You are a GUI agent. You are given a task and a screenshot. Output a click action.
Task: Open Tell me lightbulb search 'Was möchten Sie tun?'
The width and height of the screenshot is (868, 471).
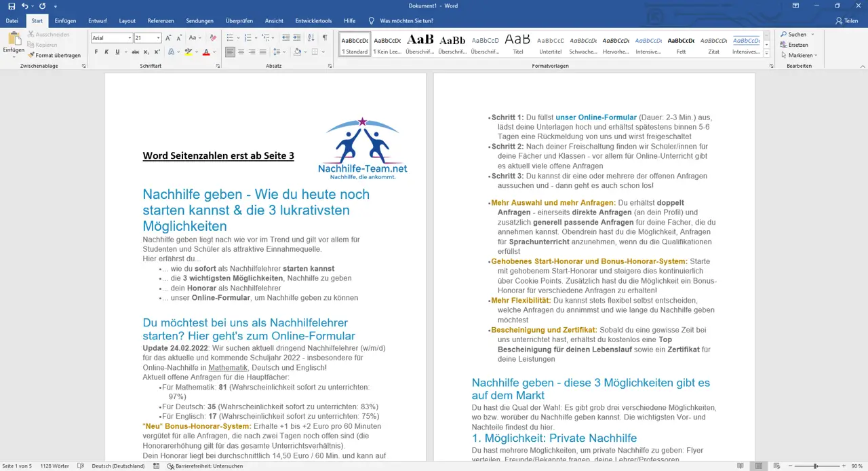(400, 21)
